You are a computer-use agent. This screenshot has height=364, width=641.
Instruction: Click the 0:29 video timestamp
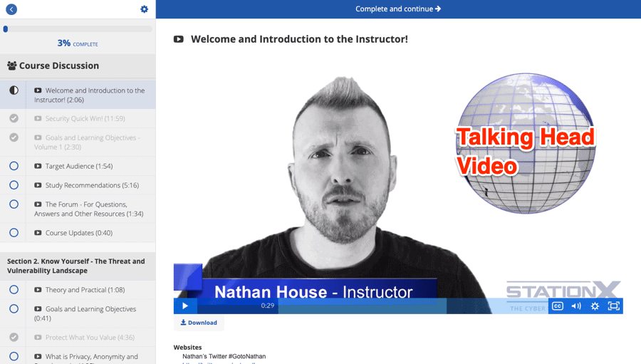point(268,306)
